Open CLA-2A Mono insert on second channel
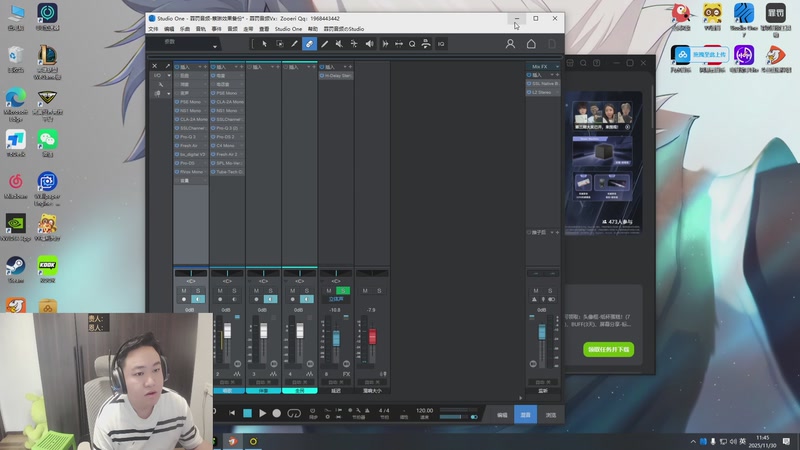Viewport: 800px width, 450px height. point(230,102)
